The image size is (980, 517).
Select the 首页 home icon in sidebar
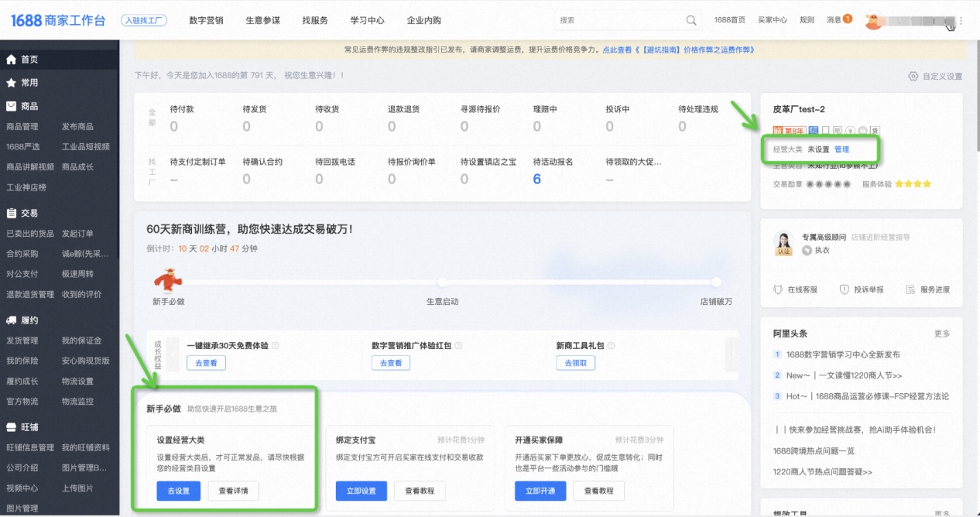tap(11, 59)
